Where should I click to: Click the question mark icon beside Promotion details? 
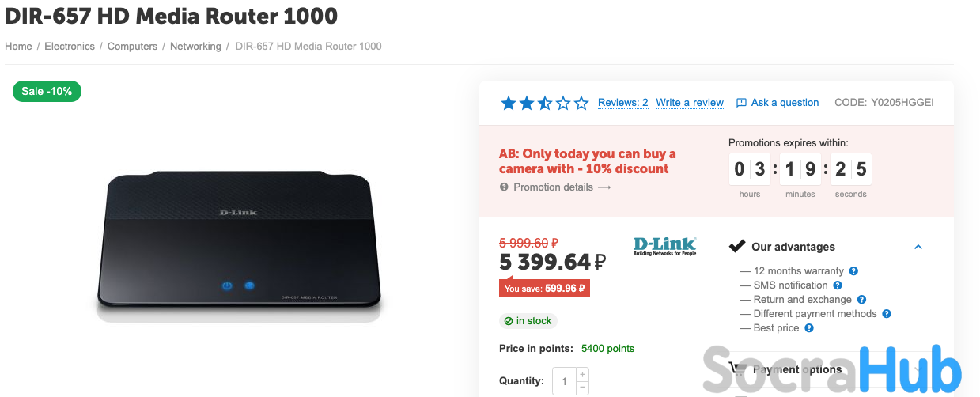[x=504, y=187]
